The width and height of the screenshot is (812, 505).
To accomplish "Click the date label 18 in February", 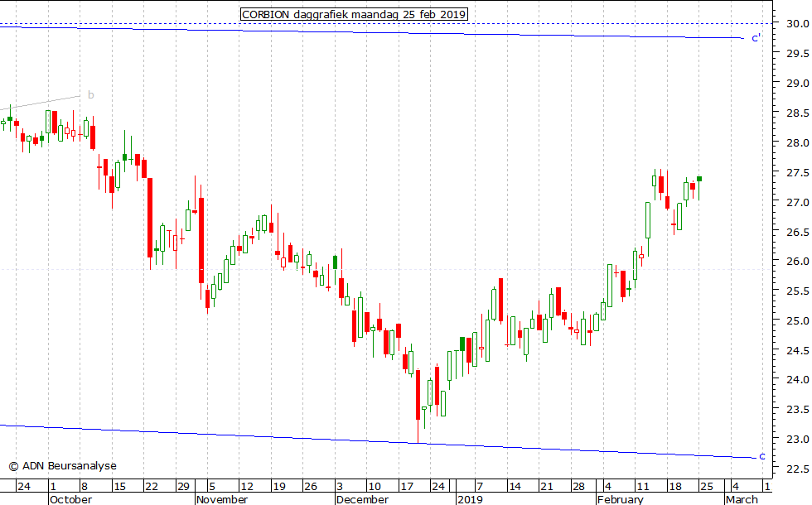I will [x=674, y=487].
